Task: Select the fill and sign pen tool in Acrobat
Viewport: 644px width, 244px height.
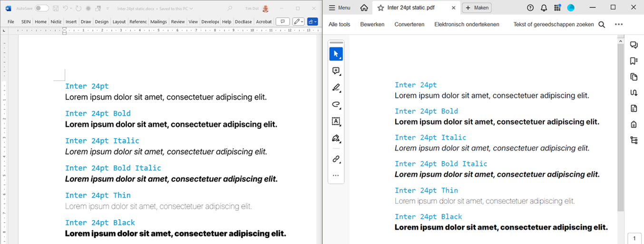Action: tap(336, 138)
